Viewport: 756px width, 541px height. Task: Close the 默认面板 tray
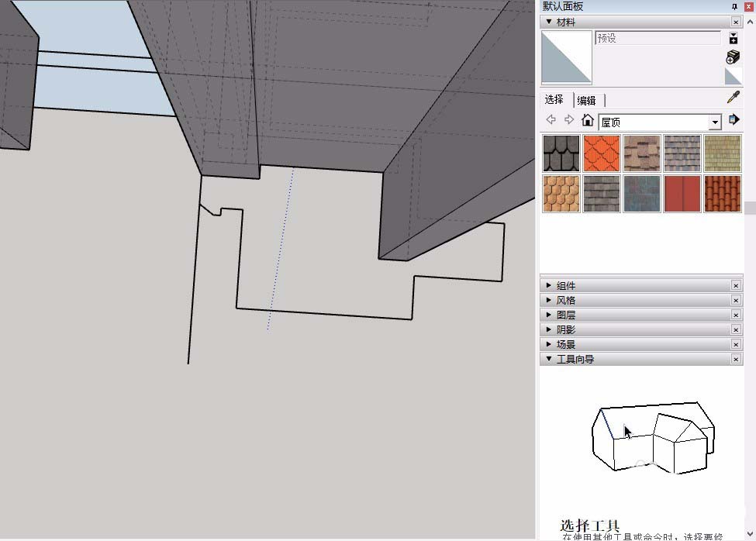[x=749, y=6]
